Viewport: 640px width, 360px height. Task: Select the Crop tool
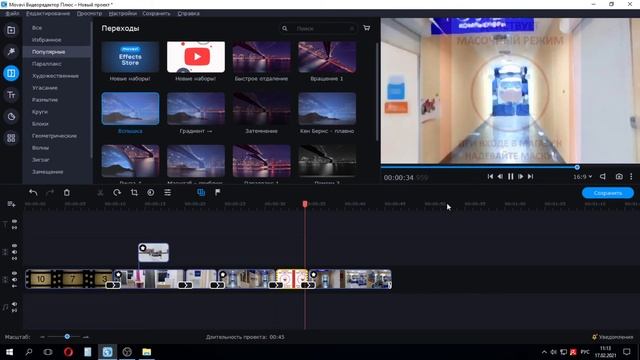pyautogui.click(x=134, y=192)
